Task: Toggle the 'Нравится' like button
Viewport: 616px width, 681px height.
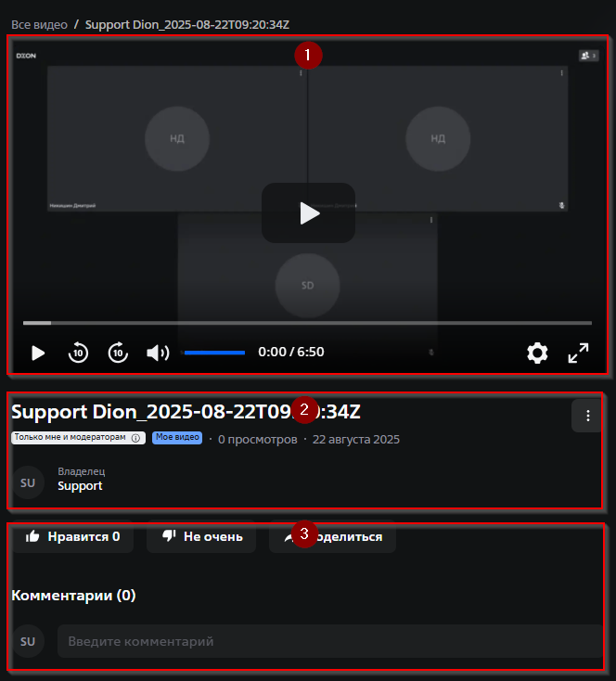Action: pos(72,536)
